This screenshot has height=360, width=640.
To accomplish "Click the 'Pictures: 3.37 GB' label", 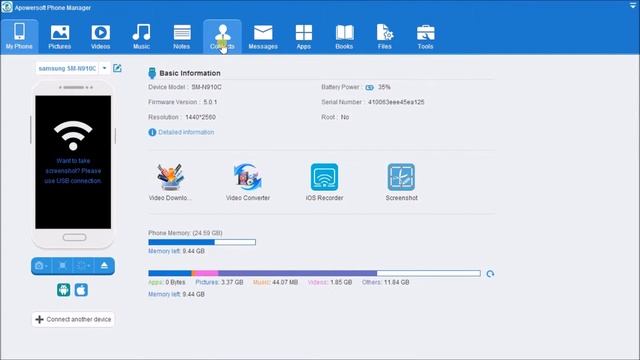I will coord(219,282).
